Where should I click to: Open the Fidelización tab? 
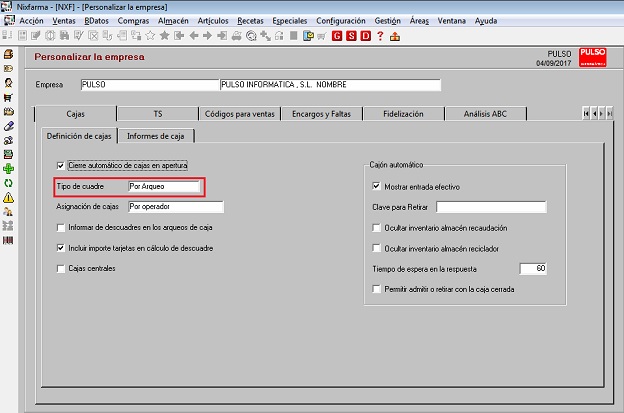click(x=403, y=114)
